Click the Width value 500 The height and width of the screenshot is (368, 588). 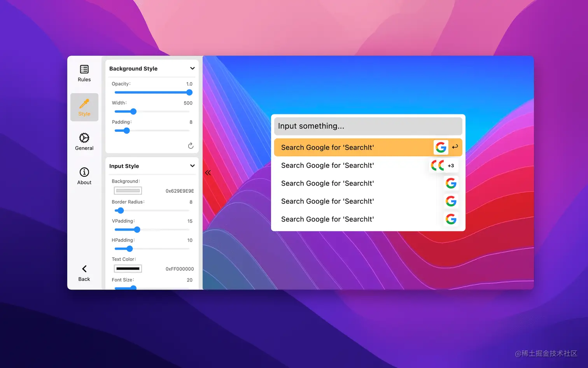188,103
